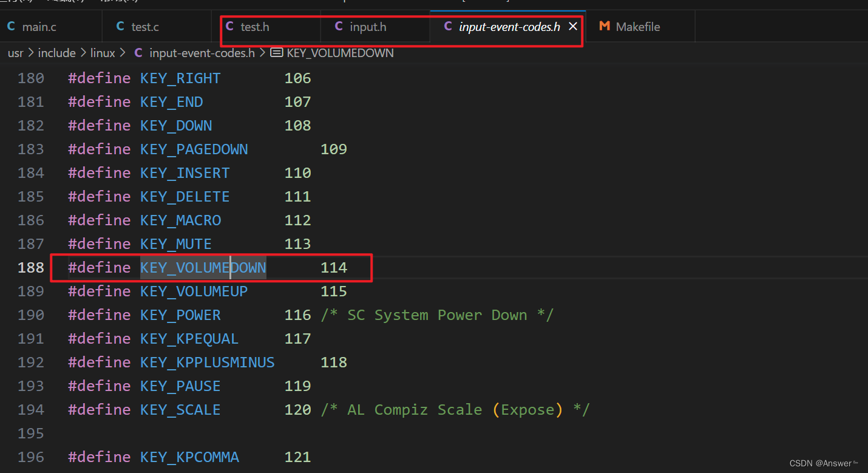This screenshot has width=868, height=473.
Task: Click the value 106 on line 180
Action: [x=298, y=78]
